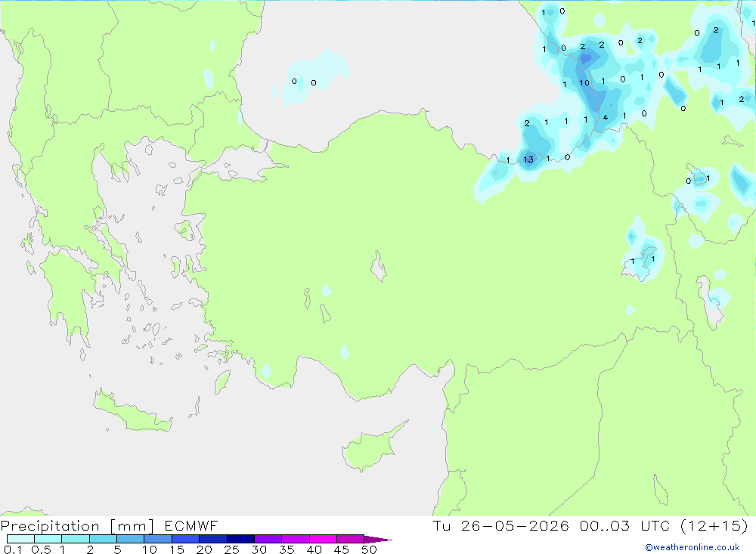Select the 10–15 mm blue legend swatch

158,539
